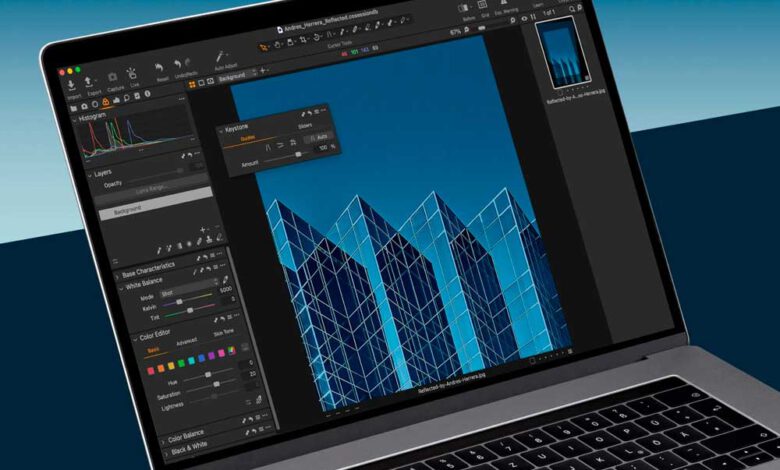Screen dimensions: 780x470
Task: Click the Reset arrow icon
Action: (159, 68)
